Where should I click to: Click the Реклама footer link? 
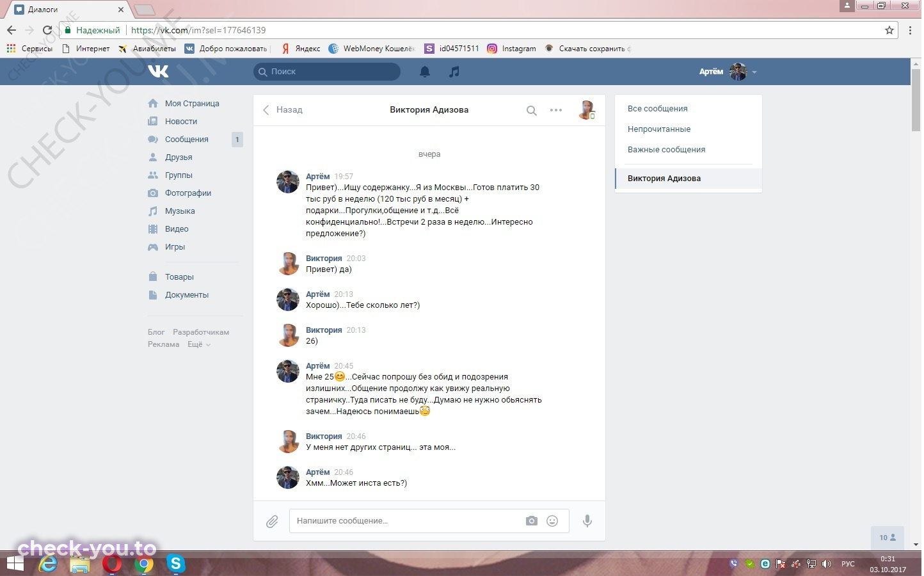pyautogui.click(x=163, y=344)
